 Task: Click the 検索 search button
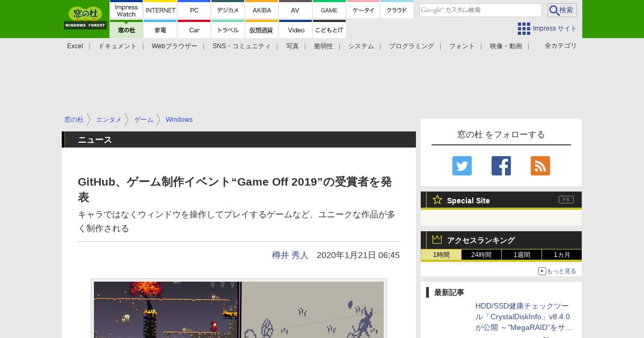pos(562,10)
